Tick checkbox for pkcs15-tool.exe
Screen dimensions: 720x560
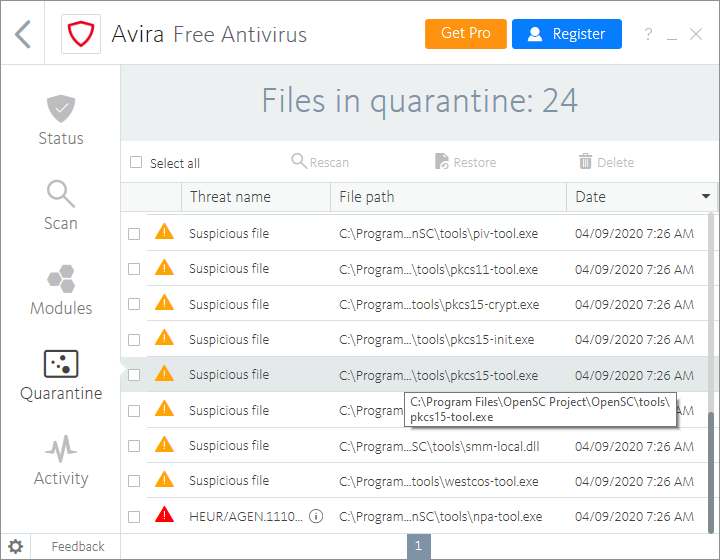tap(134, 375)
